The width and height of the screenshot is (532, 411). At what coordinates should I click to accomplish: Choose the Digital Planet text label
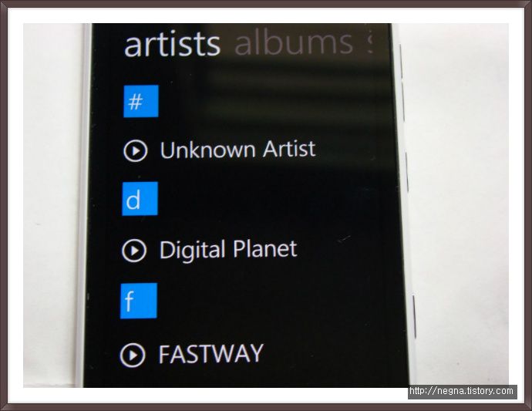tap(228, 249)
